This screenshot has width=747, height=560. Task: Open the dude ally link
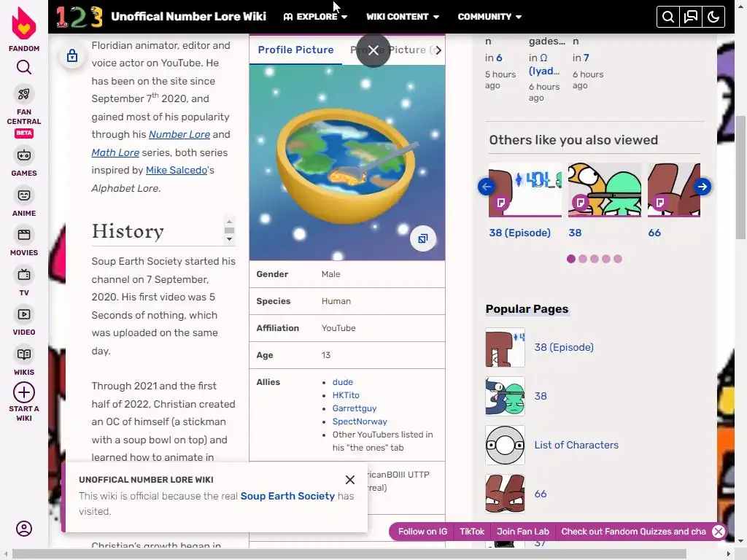coord(343,382)
